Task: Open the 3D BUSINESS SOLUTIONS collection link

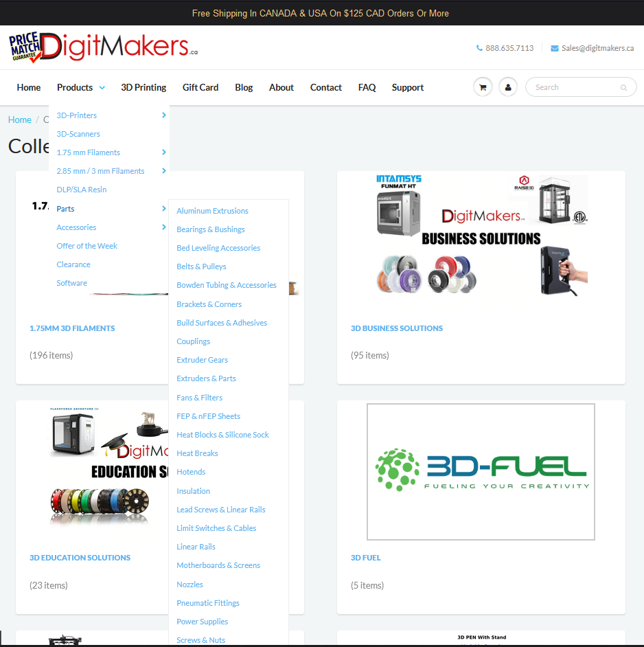Action: coord(397,328)
